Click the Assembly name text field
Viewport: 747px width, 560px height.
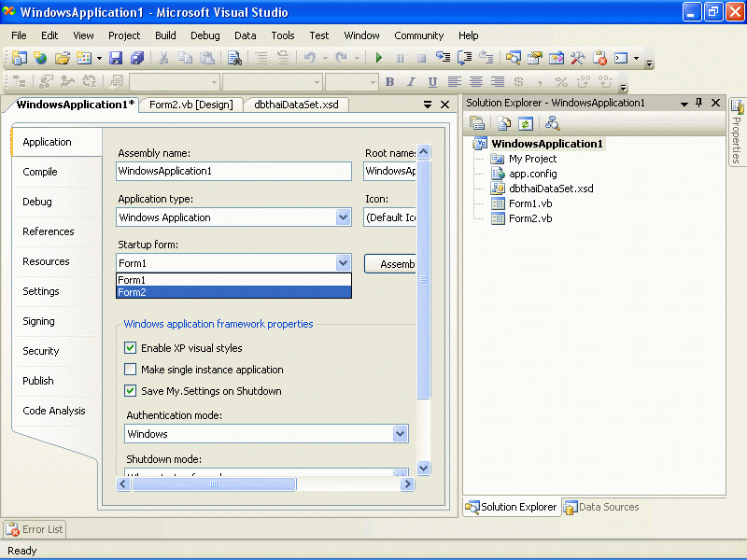click(233, 172)
